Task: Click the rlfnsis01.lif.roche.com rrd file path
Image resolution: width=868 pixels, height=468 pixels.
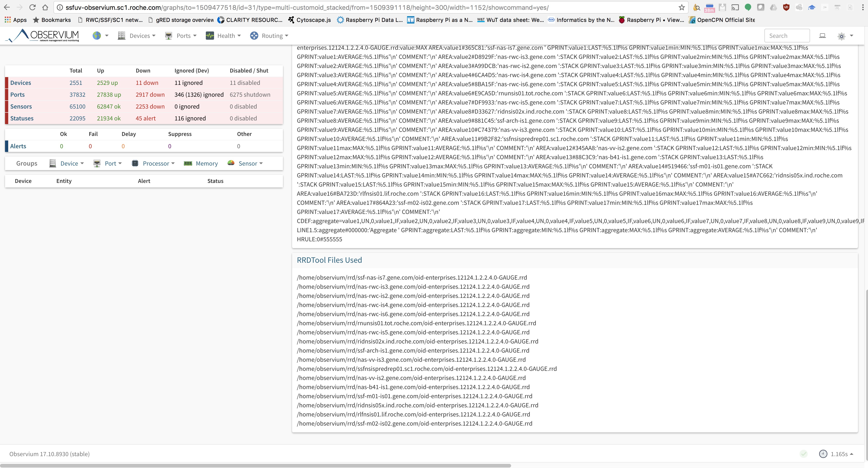Action: click(x=413, y=414)
